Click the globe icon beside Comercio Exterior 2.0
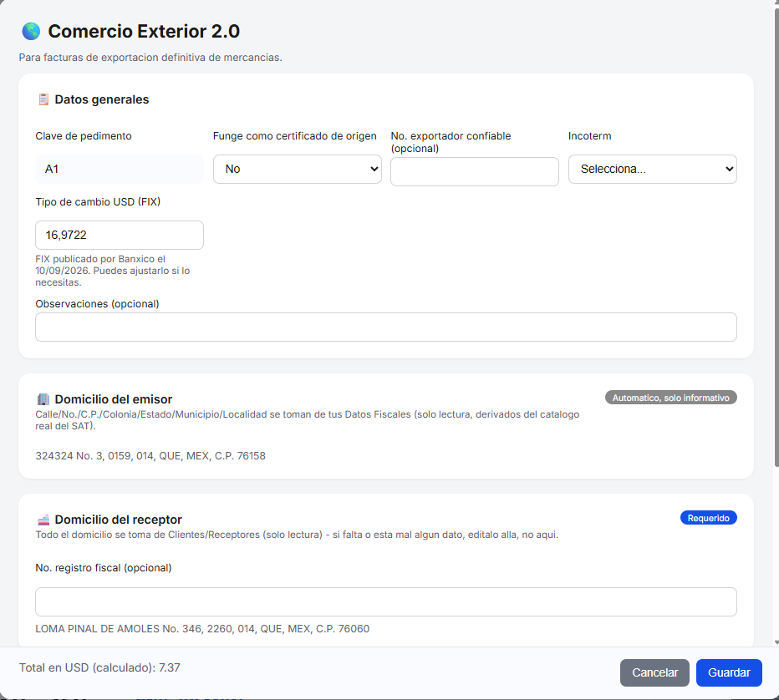The height and width of the screenshot is (700, 779). point(31,31)
